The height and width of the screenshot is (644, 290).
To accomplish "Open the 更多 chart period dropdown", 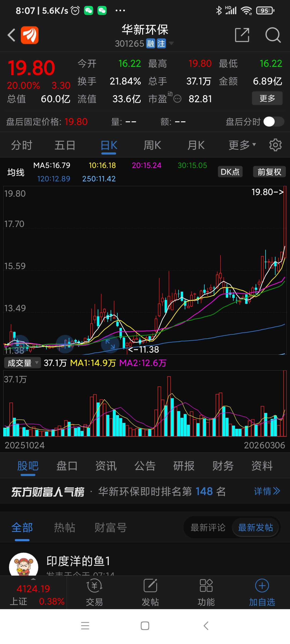I will click(242, 145).
